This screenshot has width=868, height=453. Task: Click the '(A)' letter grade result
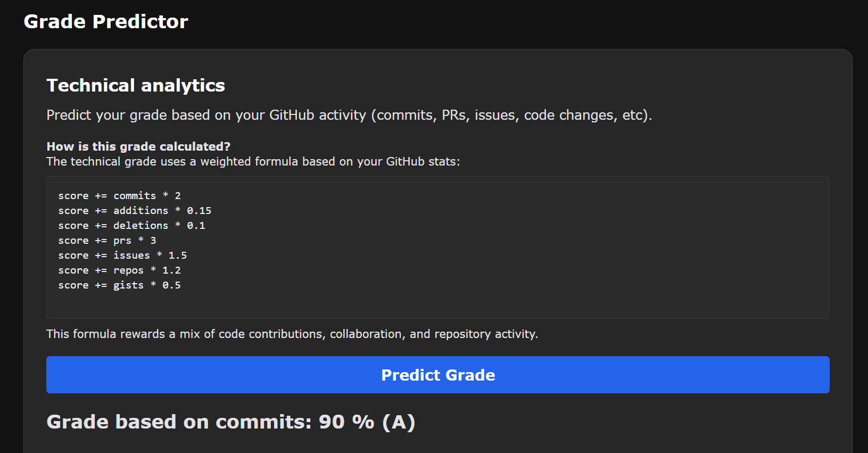coord(399,422)
